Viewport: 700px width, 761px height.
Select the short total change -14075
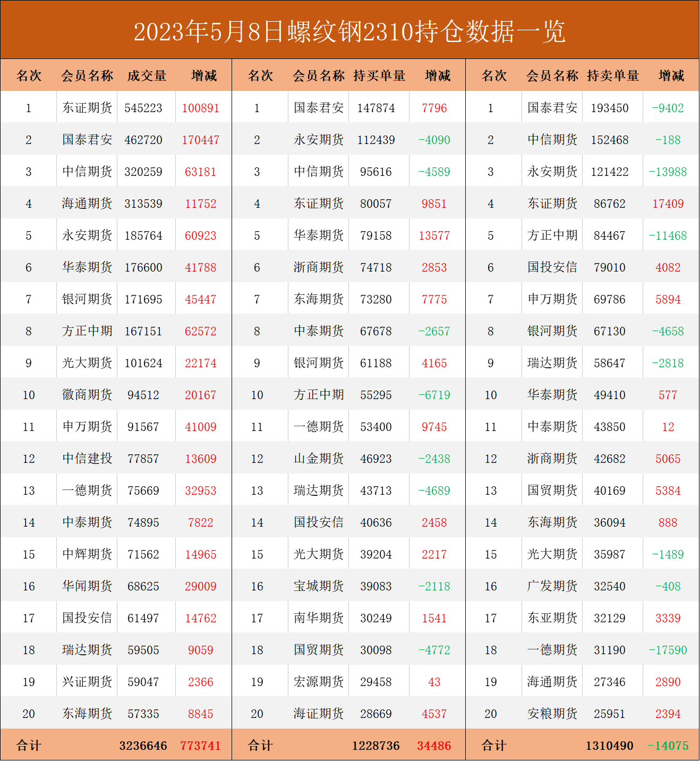[x=668, y=746]
